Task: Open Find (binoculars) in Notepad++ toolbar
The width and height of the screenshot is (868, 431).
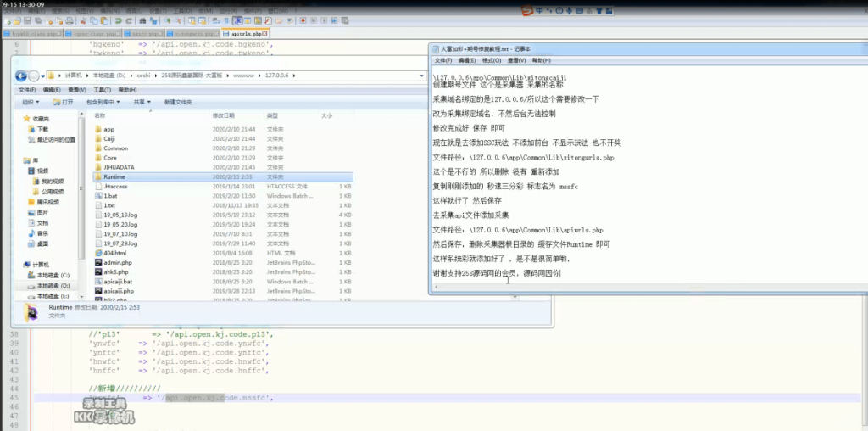Action: click(142, 20)
